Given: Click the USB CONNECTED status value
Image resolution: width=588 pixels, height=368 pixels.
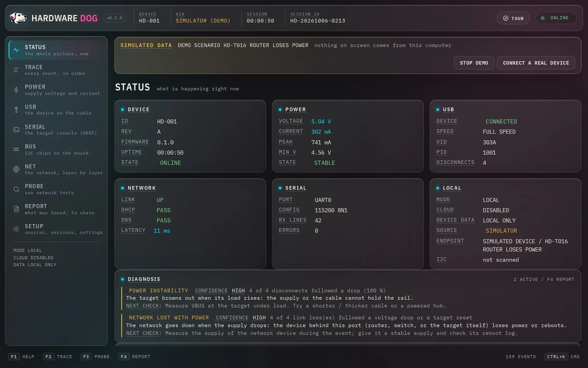Looking at the screenshot, I should [501, 121].
